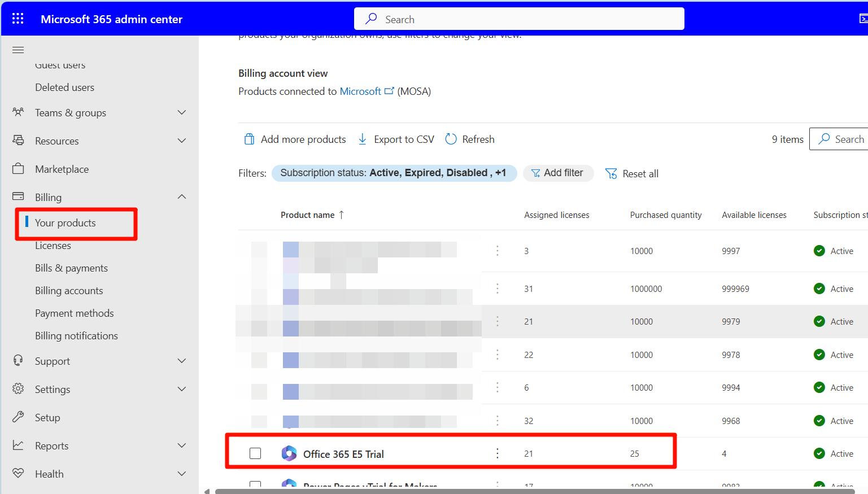Expand the Teams & groups section
This screenshot has height=494, width=868.
click(181, 112)
